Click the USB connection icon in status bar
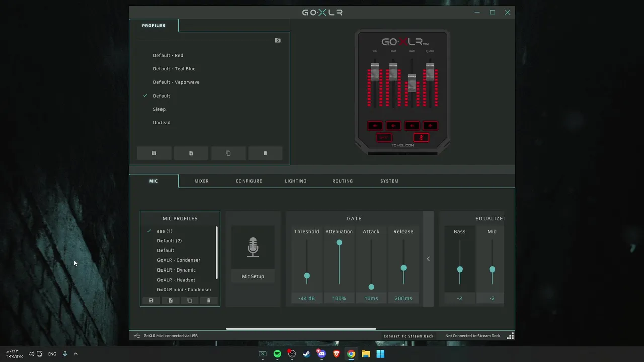Image resolution: width=644 pixels, height=362 pixels. (x=137, y=336)
